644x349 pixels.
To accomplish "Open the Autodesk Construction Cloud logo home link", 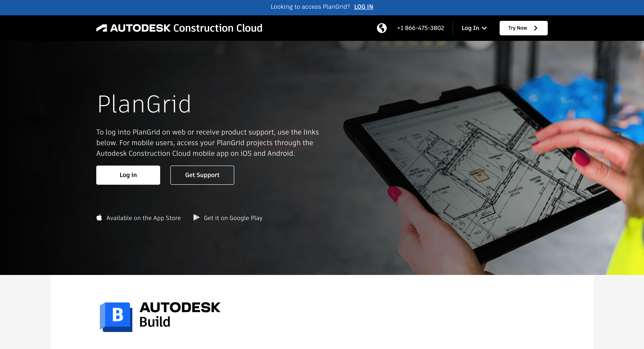I will (179, 28).
